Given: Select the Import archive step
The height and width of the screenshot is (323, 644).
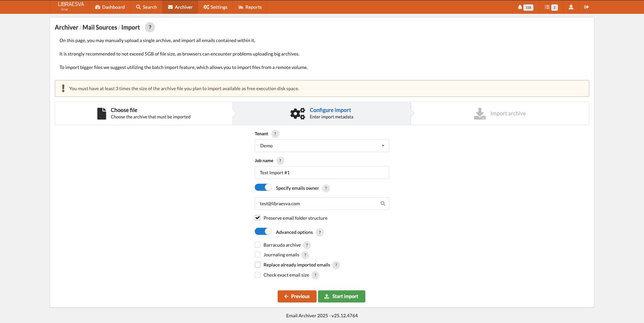Looking at the screenshot, I should (x=500, y=113).
